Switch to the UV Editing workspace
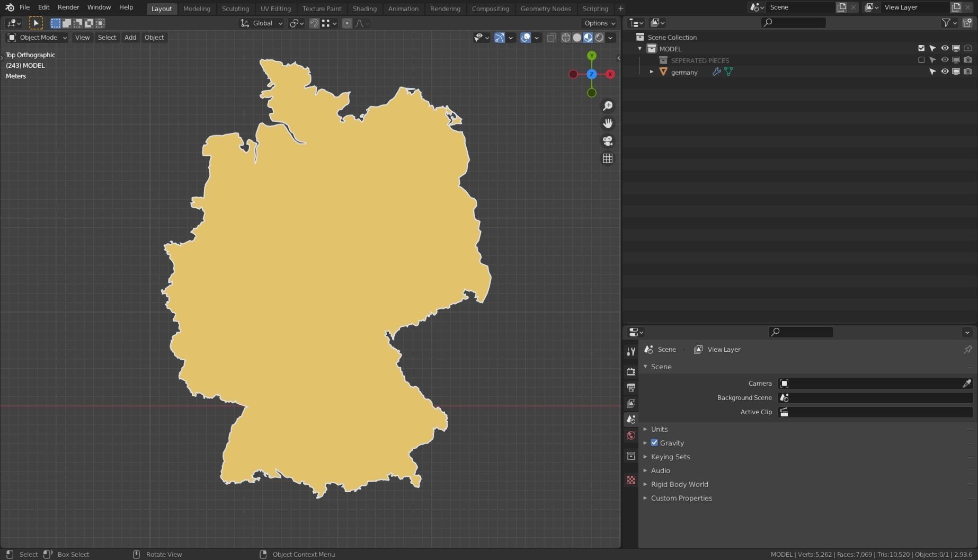The image size is (978, 560). (x=275, y=8)
